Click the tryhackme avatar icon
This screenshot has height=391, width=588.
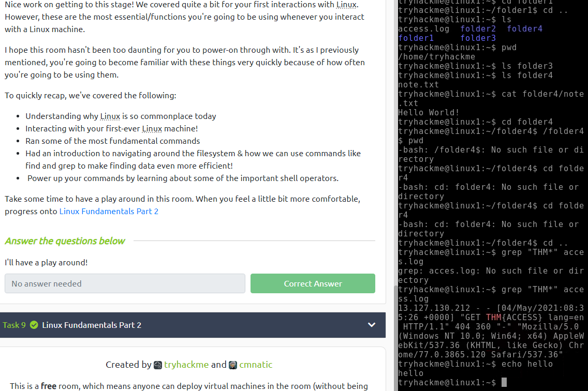(158, 365)
